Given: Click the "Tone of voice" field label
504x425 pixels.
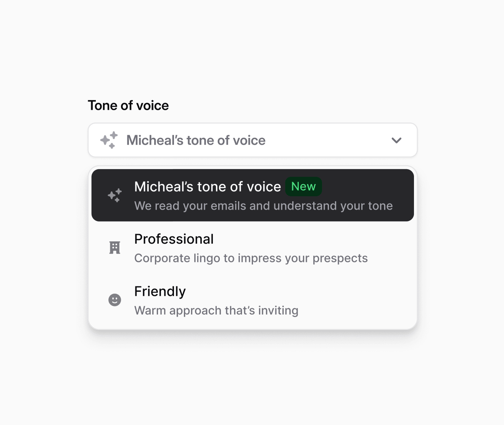Looking at the screenshot, I should pyautogui.click(x=128, y=105).
